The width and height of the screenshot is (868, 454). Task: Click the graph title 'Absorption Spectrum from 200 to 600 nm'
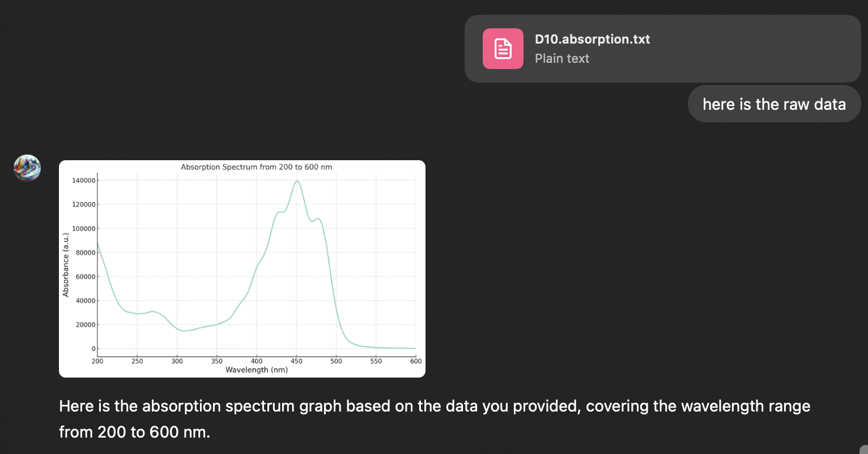click(x=257, y=167)
